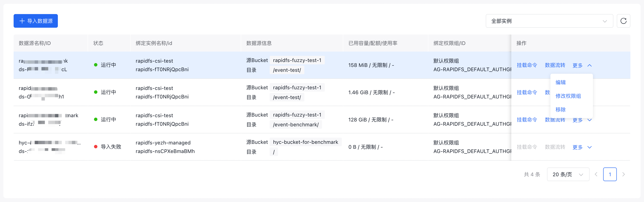Expand 更多 in the 导入失败 row

[x=582, y=147]
